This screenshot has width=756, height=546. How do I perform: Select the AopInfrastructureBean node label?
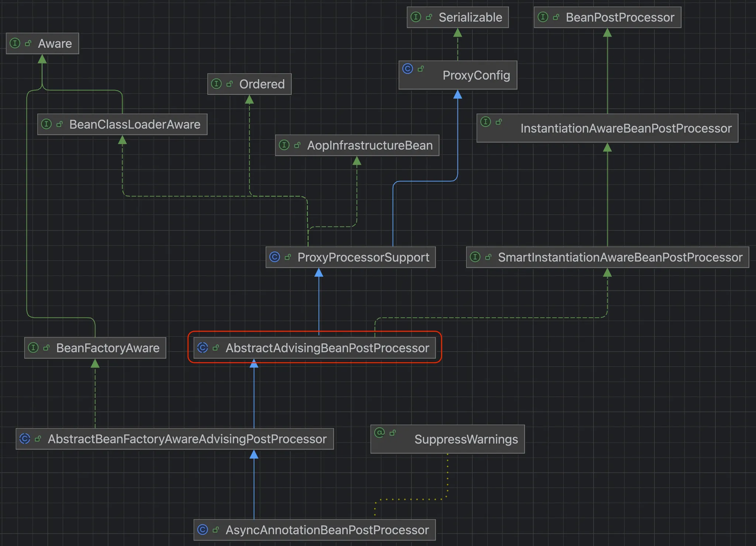pyautogui.click(x=370, y=145)
